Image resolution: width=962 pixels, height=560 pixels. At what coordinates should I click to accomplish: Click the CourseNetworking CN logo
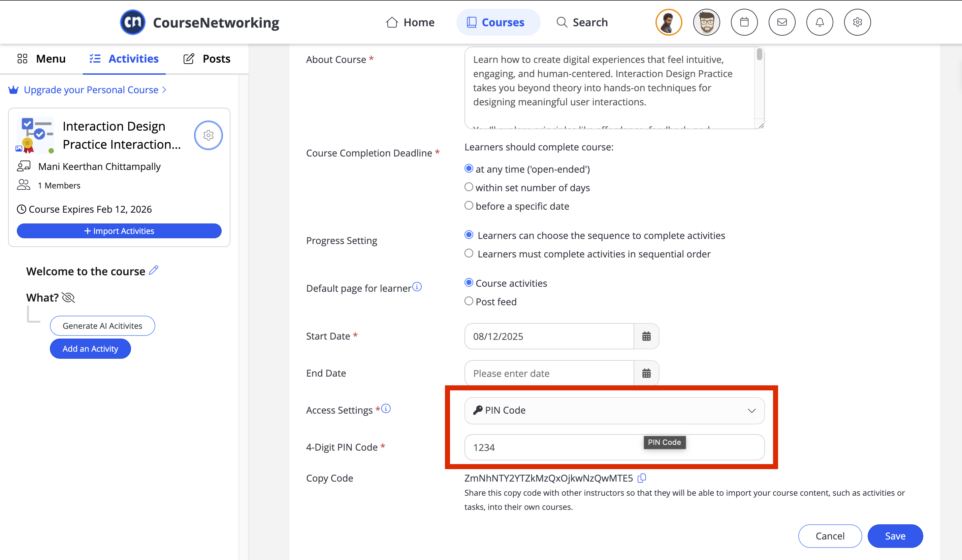coord(132,22)
